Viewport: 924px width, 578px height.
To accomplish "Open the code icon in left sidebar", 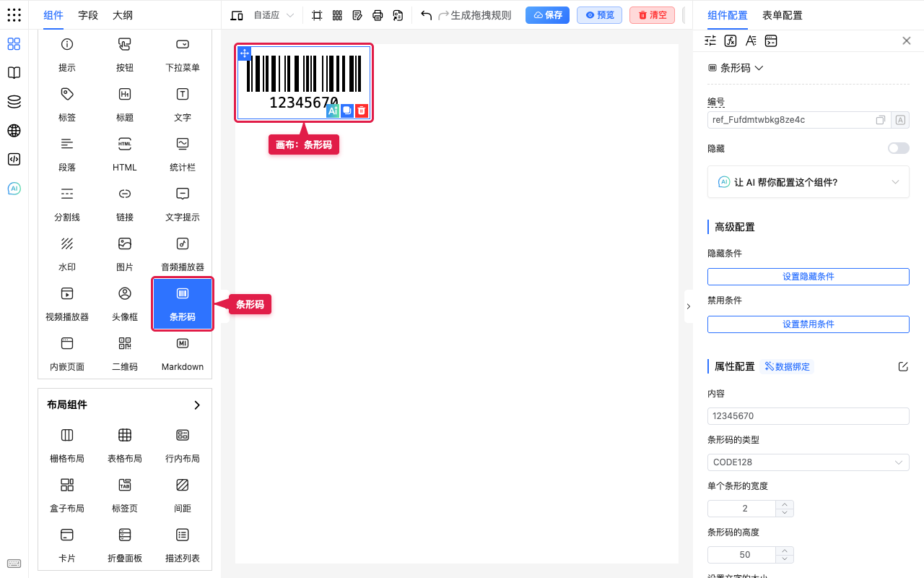I will tap(14, 160).
